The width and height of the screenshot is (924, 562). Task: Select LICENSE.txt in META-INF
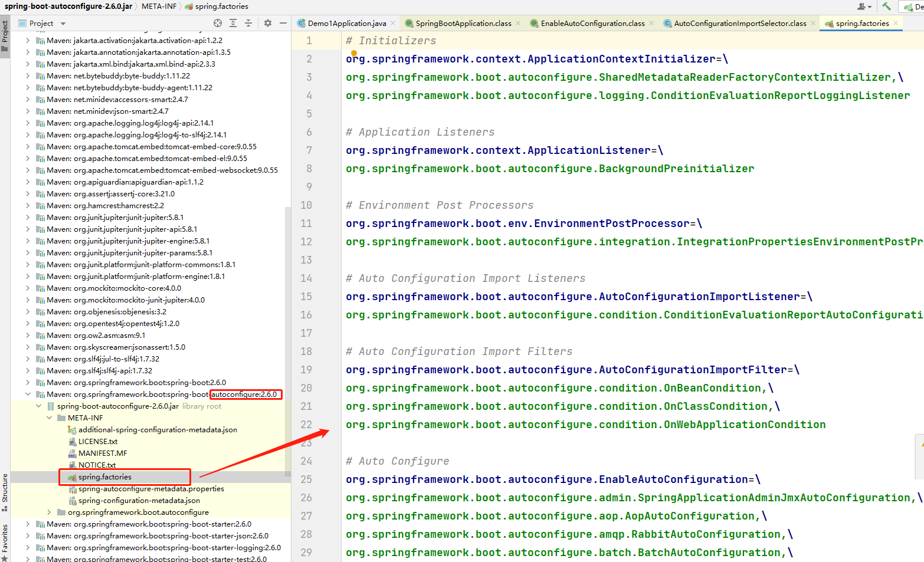click(x=97, y=441)
